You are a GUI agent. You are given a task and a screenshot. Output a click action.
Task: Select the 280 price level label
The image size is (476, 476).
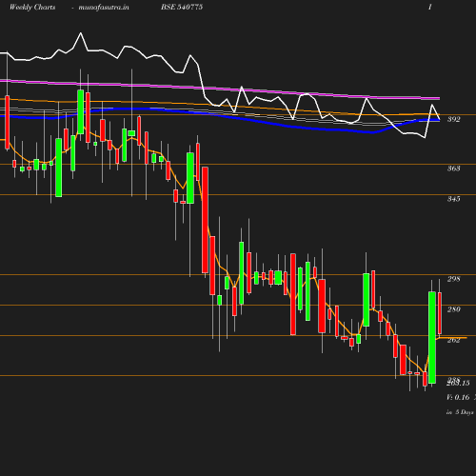pos(453,309)
